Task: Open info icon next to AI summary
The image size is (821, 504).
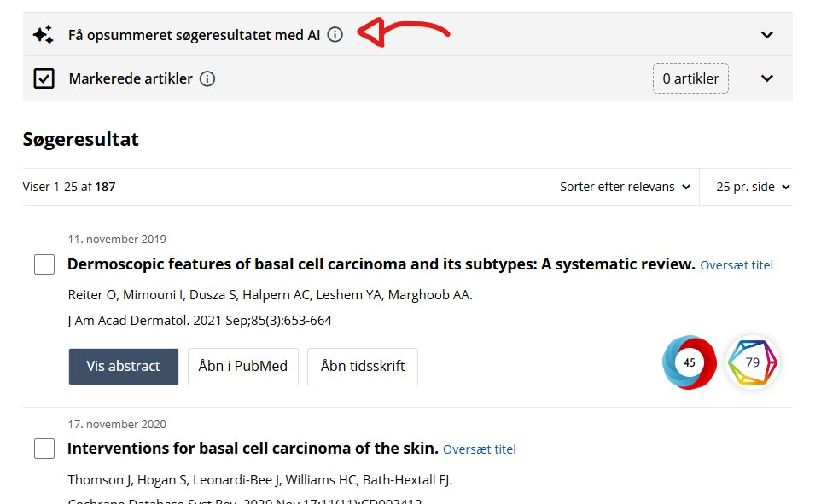Action: (x=335, y=35)
